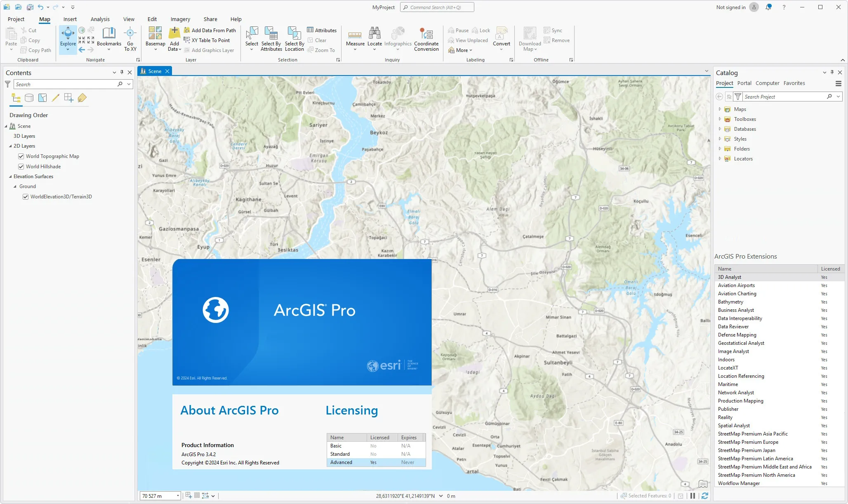Click Copy Path in Clipboard group
The height and width of the screenshot is (504, 848).
[36, 50]
